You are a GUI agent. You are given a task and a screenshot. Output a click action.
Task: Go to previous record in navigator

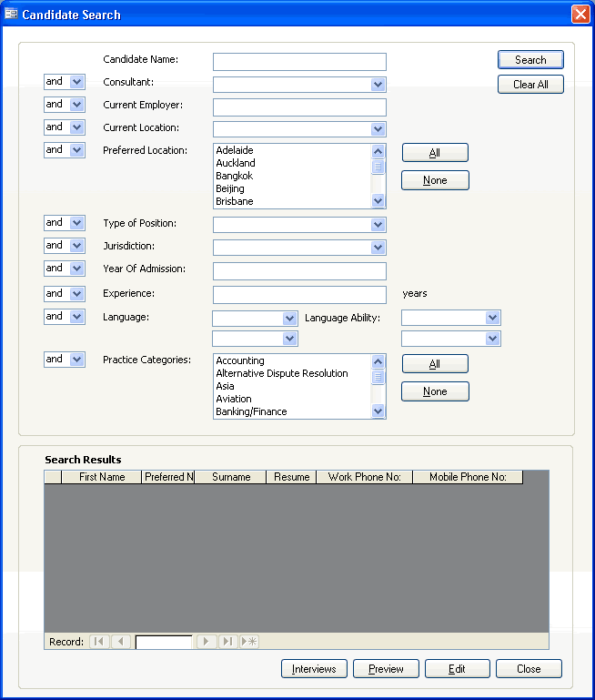[x=121, y=642]
